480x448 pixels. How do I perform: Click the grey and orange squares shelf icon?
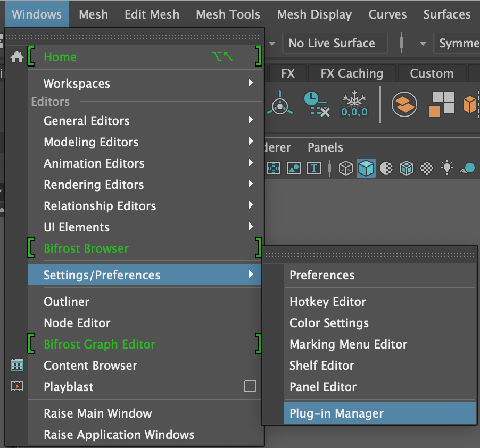click(441, 104)
